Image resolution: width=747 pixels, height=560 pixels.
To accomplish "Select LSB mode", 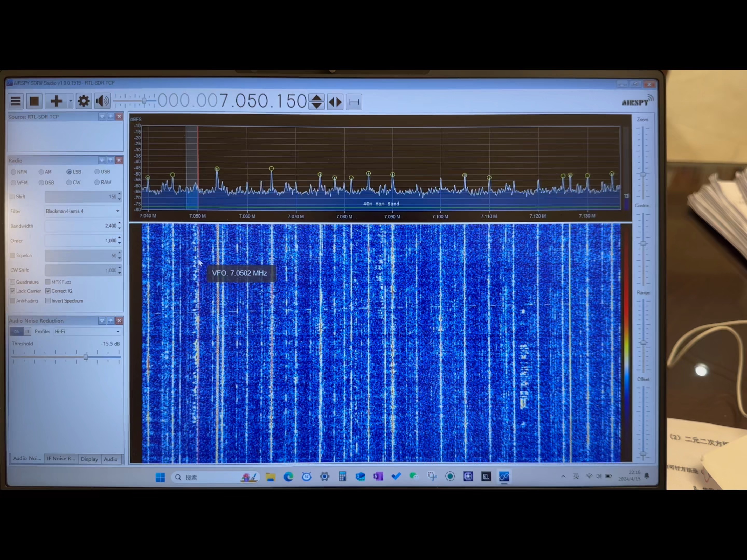I will (x=69, y=172).
